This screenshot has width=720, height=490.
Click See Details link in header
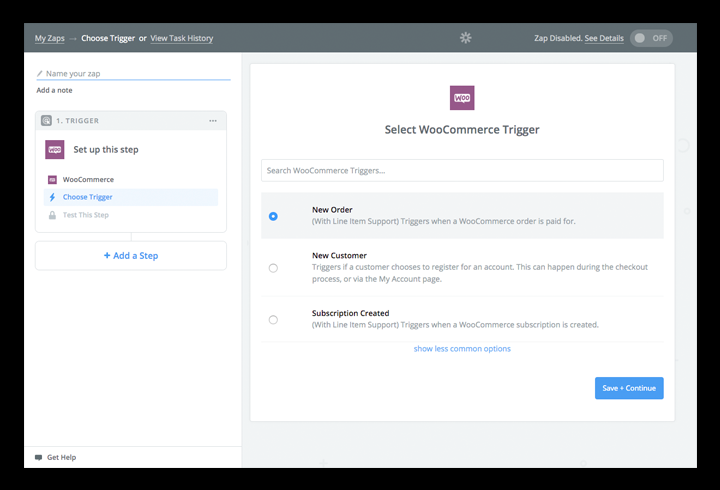click(x=604, y=38)
